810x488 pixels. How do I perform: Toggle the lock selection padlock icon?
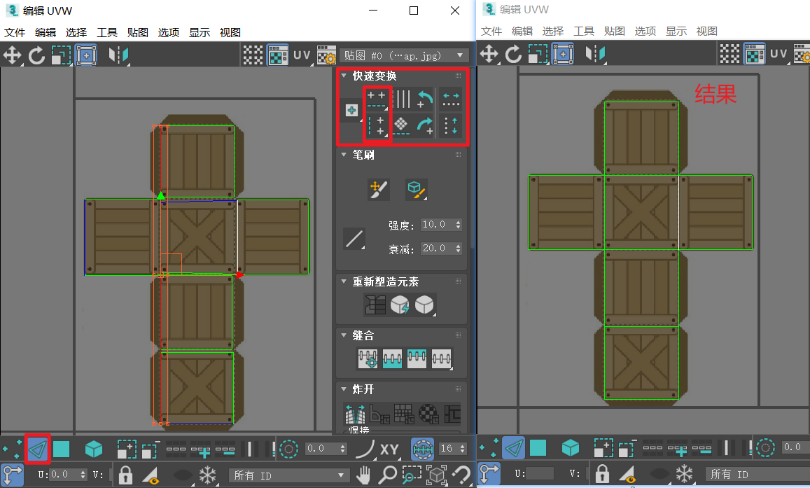click(x=126, y=474)
